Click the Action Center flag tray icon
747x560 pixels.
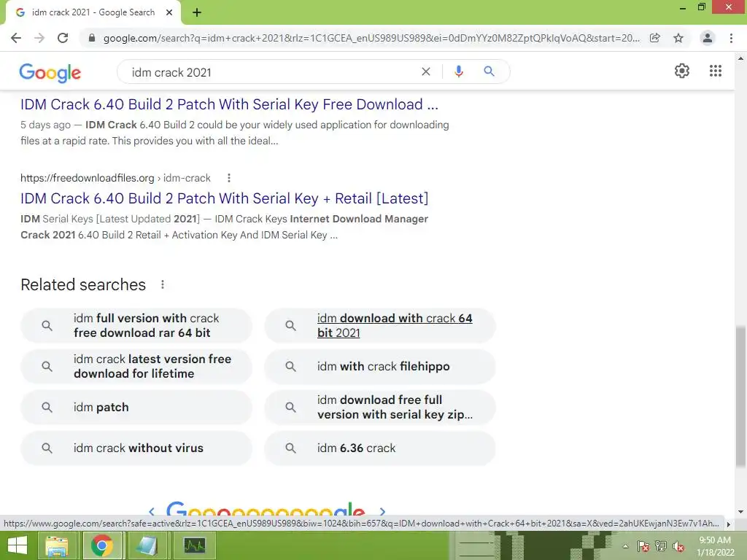pyautogui.click(x=643, y=546)
